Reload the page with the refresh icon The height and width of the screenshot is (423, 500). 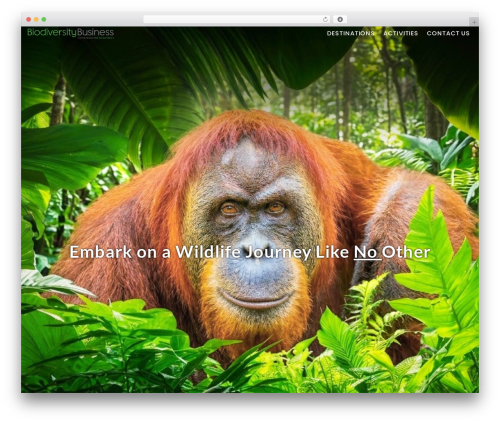(325, 20)
